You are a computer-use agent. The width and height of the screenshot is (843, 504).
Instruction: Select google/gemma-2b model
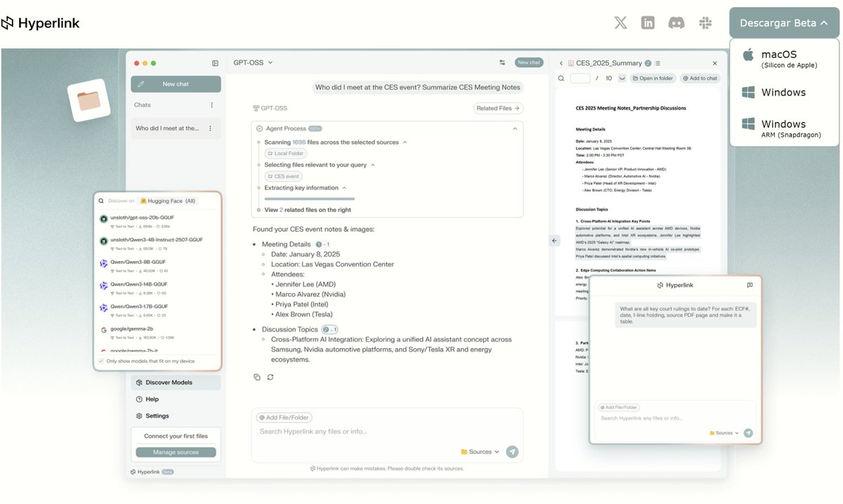pyautogui.click(x=158, y=333)
